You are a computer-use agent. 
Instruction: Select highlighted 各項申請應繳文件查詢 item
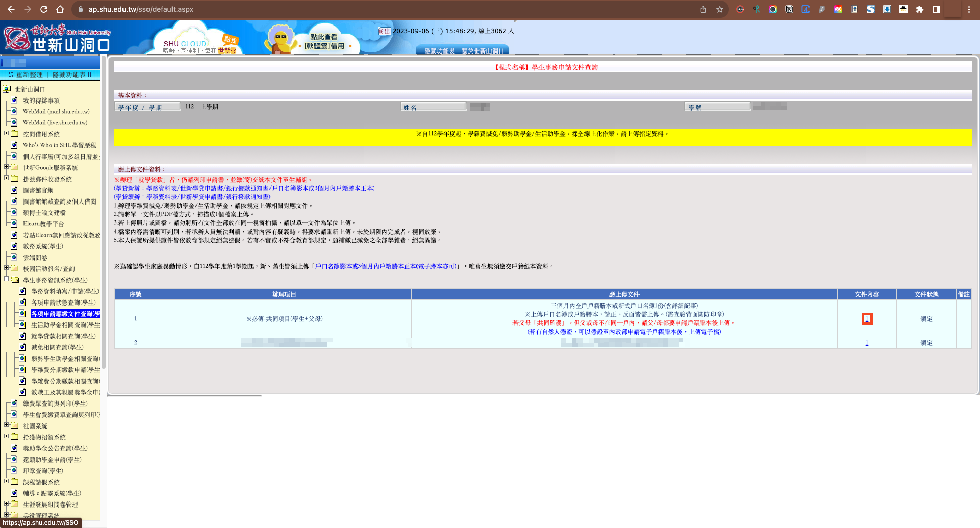coord(65,313)
